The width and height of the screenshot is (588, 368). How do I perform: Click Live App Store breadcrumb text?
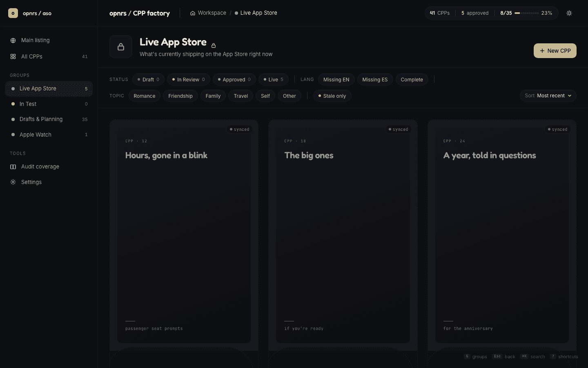pos(259,13)
